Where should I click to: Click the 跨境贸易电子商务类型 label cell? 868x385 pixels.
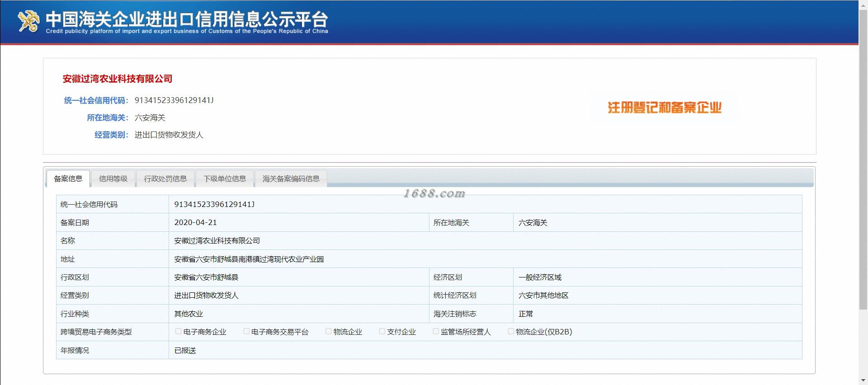(x=113, y=332)
